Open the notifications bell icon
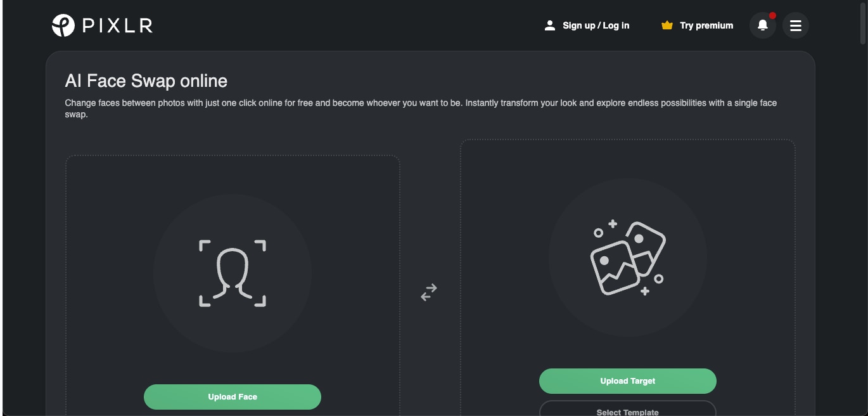Screen dimensions: 868x416 [763, 25]
